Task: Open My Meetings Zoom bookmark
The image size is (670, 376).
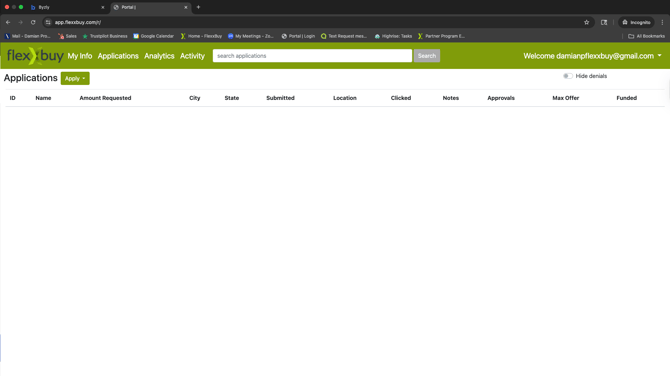Action: (251, 36)
